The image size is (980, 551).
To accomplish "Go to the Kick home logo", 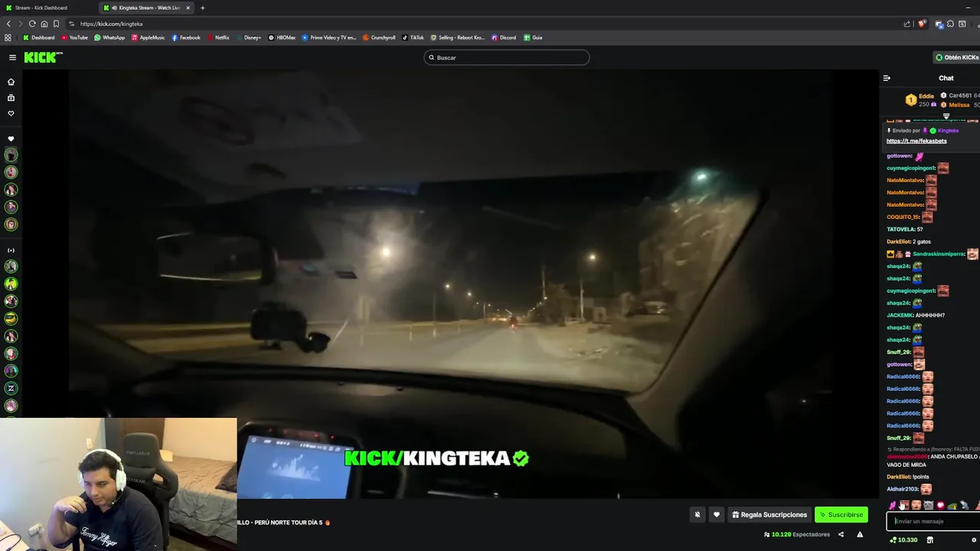I will coord(43,57).
